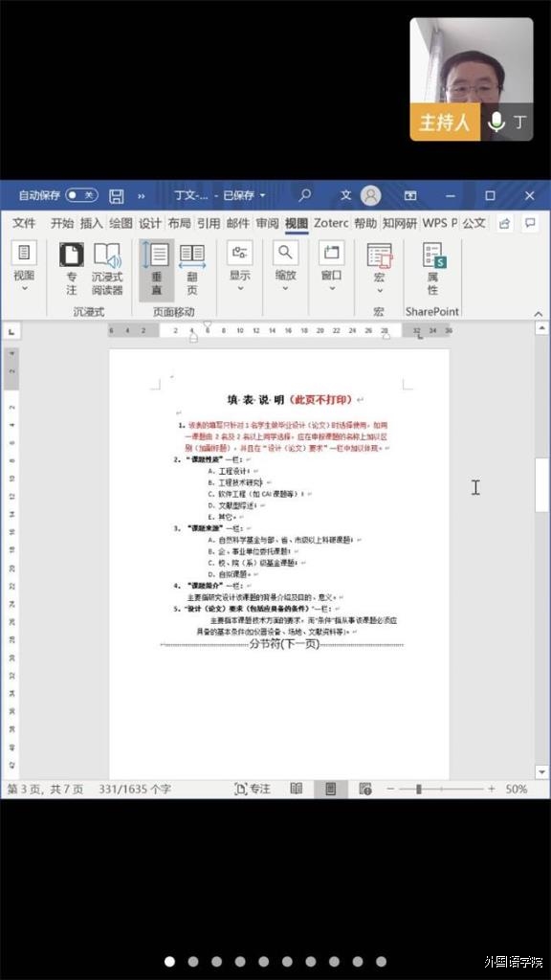The image size is (551, 980).
Task: Switch to Read Mode icon in status bar
Action: pyautogui.click(x=297, y=789)
